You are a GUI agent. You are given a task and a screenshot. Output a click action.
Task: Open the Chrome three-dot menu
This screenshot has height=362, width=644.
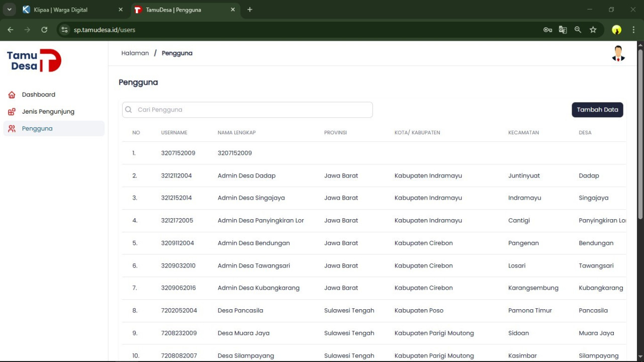tap(633, 30)
